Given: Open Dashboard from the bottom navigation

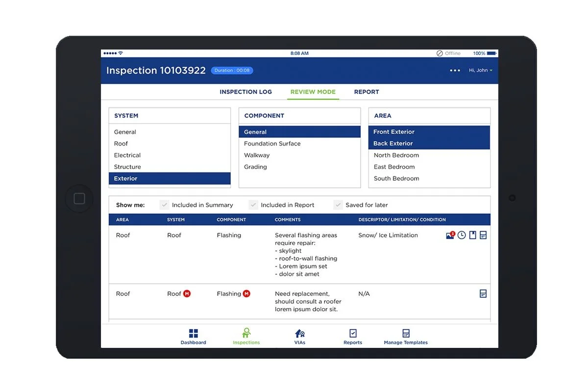Looking at the screenshot, I should click(194, 337).
